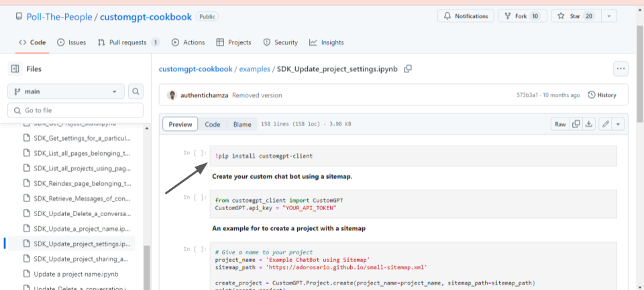Click examples in the breadcrumb path
644x290 pixels.
255,69
